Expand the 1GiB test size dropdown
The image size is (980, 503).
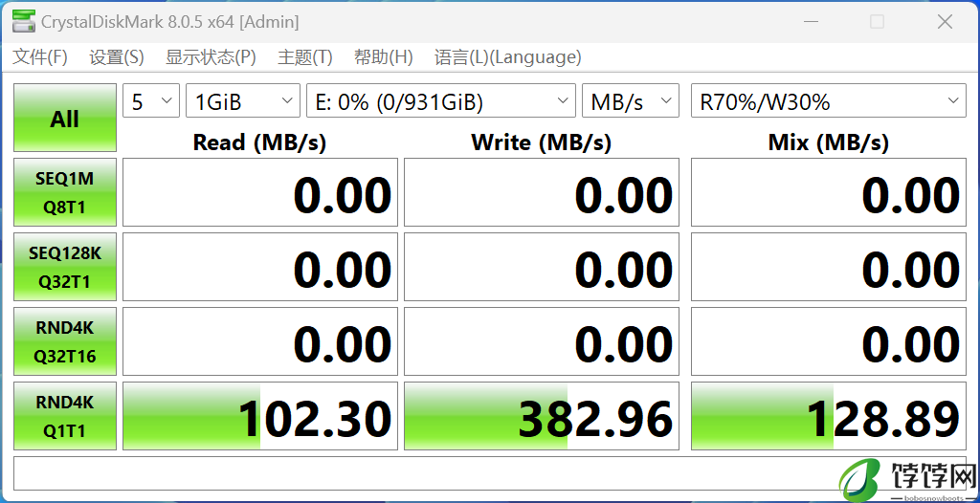pos(243,100)
